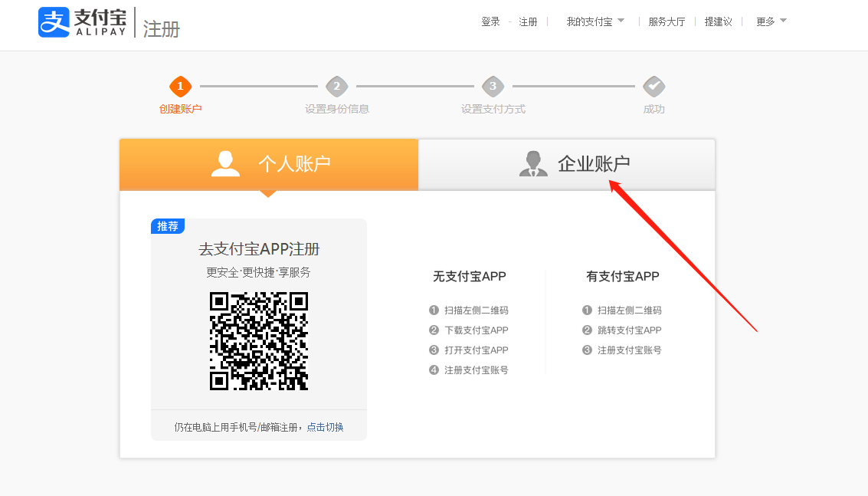
Task: Open the 注册 link in top navigation
Action: coord(528,21)
